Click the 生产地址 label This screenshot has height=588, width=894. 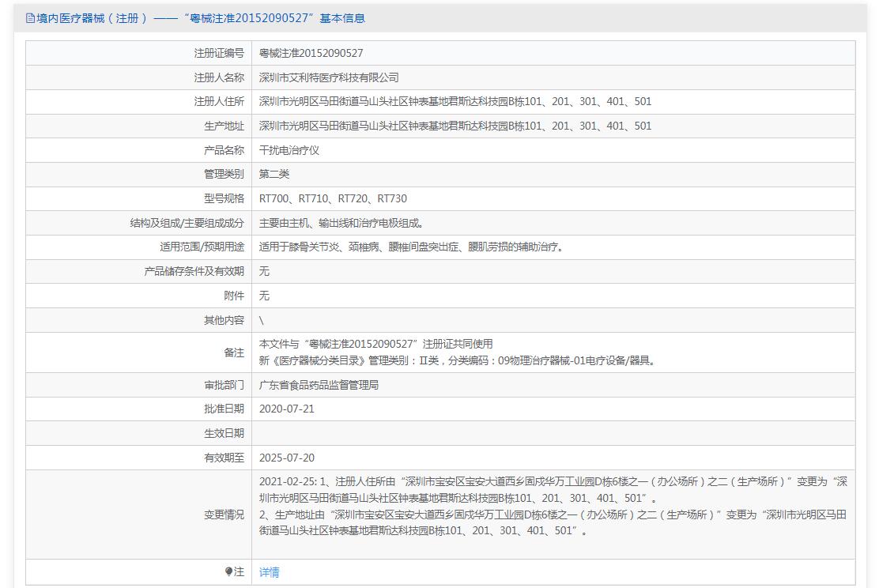pyautogui.click(x=224, y=126)
